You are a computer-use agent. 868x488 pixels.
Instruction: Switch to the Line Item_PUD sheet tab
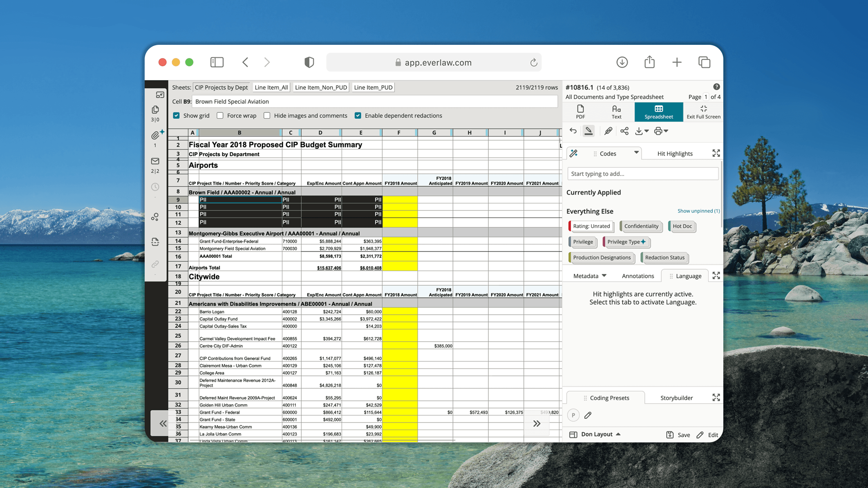pyautogui.click(x=373, y=87)
